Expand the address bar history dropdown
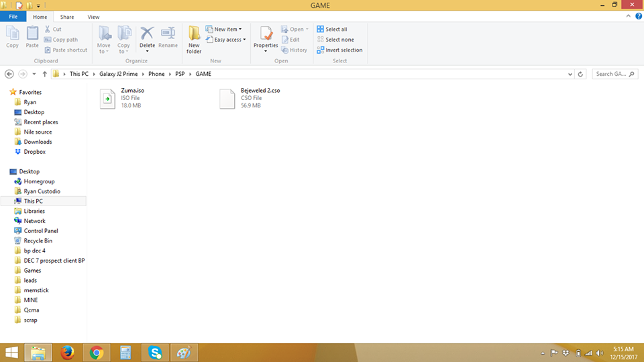This screenshot has width=644, height=362. pyautogui.click(x=570, y=74)
